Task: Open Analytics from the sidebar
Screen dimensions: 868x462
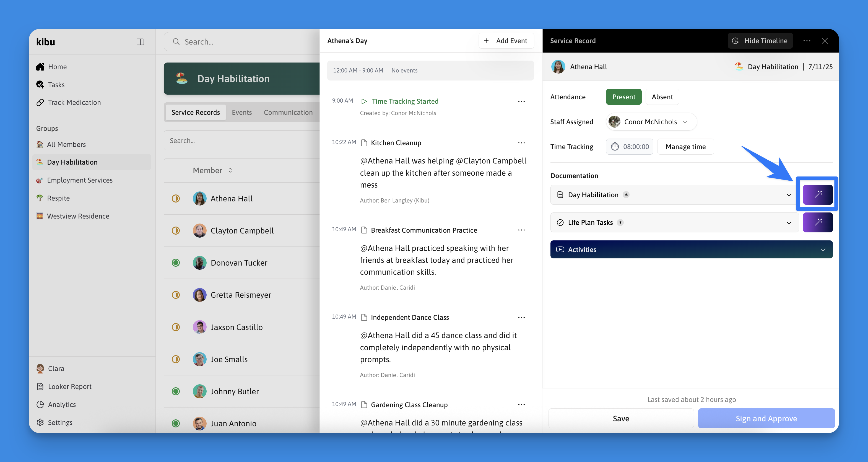Action: pos(62,404)
